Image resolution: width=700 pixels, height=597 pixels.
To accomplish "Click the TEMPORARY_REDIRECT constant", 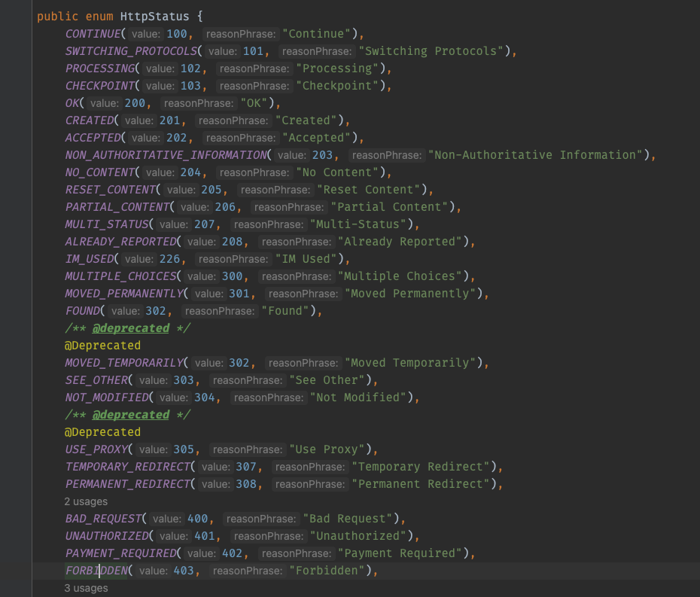I will pos(128,467).
